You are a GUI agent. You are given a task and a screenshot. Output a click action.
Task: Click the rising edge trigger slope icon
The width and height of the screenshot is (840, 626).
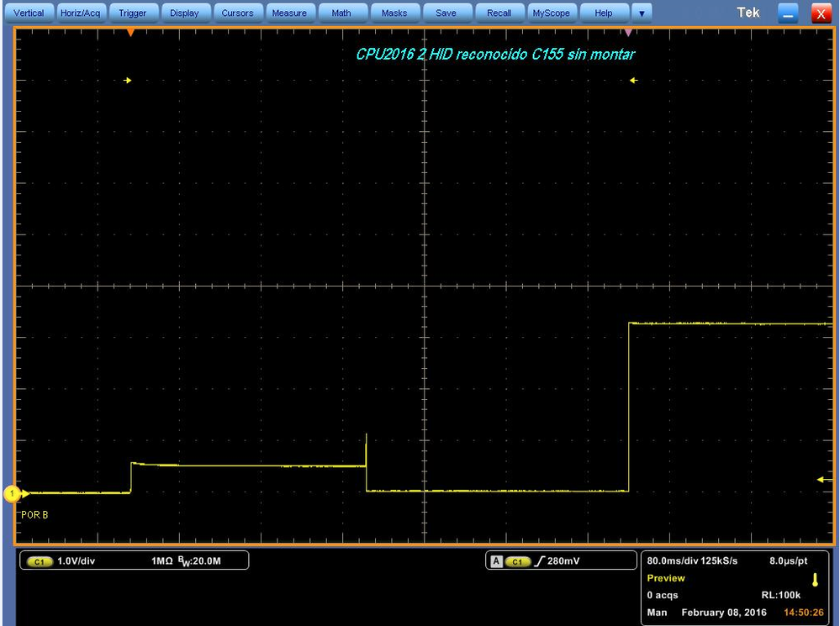(x=540, y=561)
